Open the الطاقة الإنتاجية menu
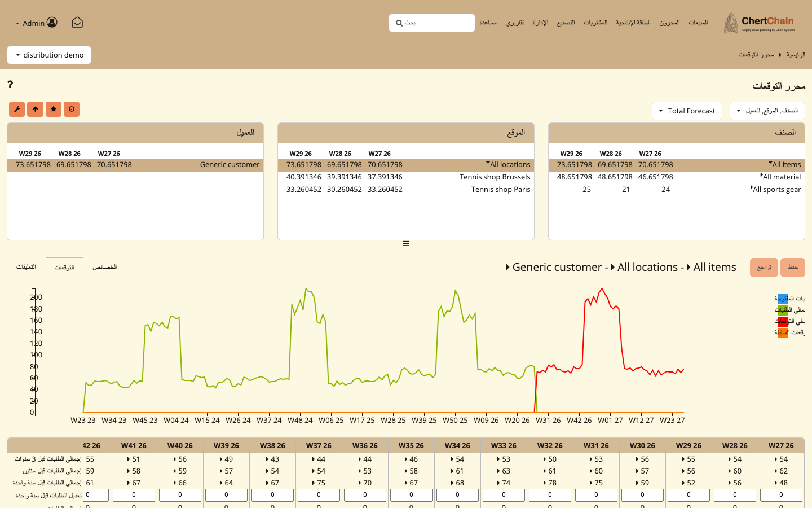The width and height of the screenshot is (812, 508). (633, 23)
